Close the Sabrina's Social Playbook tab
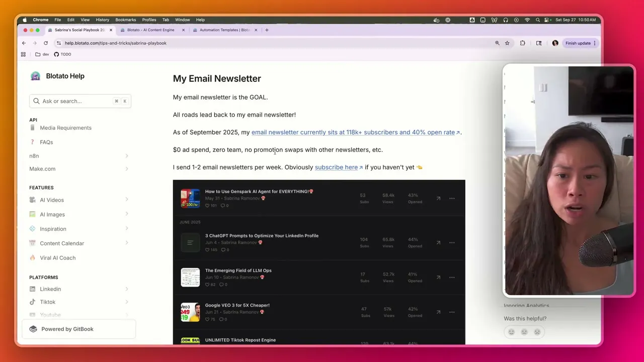The image size is (644, 362). click(x=111, y=30)
